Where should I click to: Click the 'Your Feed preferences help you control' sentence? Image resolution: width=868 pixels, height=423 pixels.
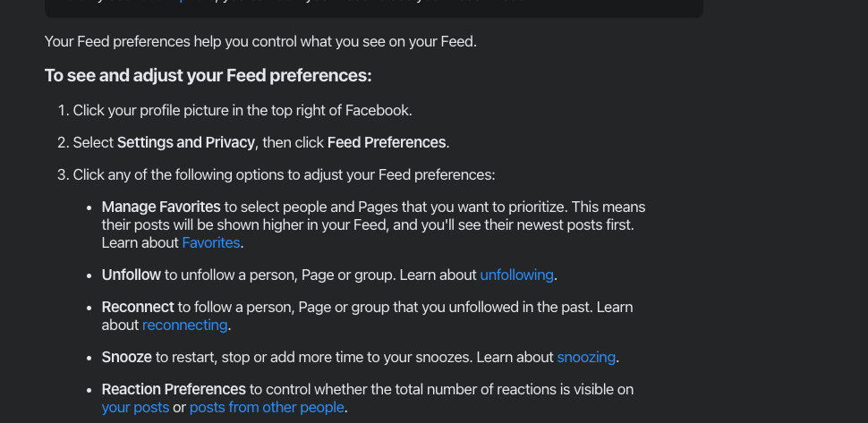click(x=260, y=41)
